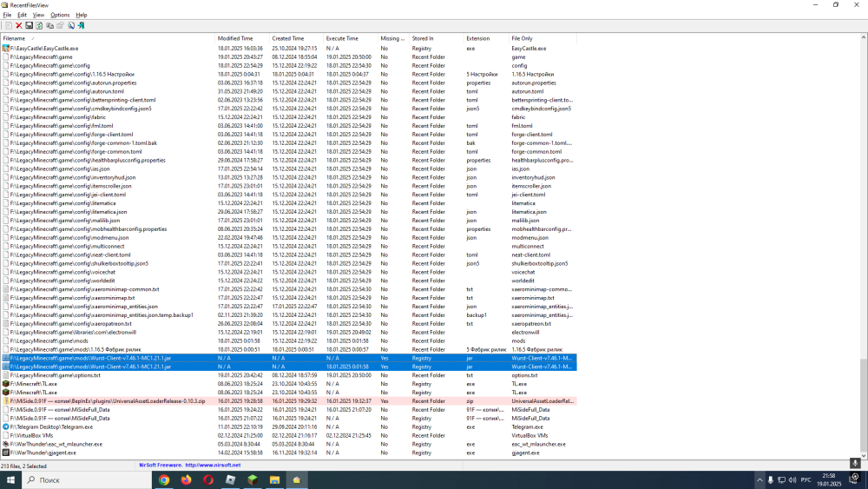Sort by the Created Time column header
The width and height of the screenshot is (868, 489).
(x=296, y=38)
